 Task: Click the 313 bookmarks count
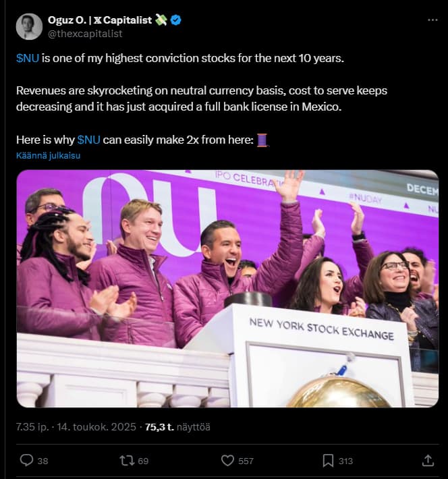point(345,461)
